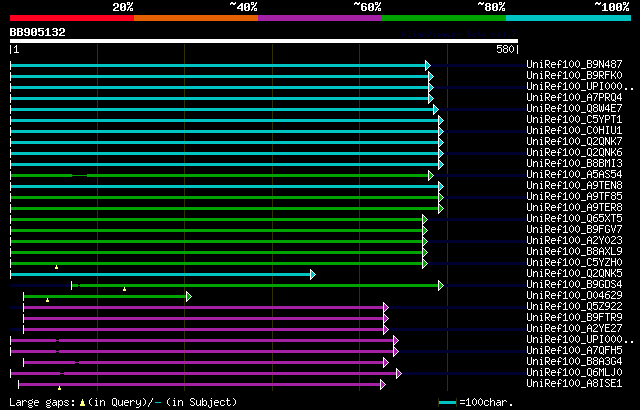Click the purple alignment bar for Q5Z922
Screen dimensions: 640x410
204,308
